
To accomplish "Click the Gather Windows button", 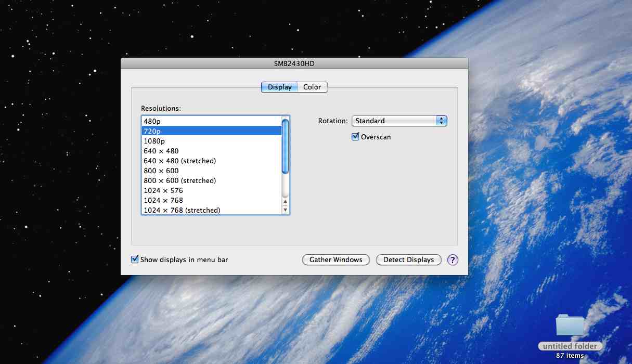I will point(336,260).
